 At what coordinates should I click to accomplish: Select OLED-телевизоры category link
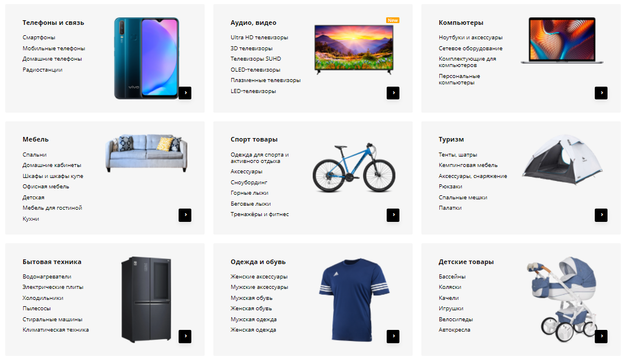255,70
